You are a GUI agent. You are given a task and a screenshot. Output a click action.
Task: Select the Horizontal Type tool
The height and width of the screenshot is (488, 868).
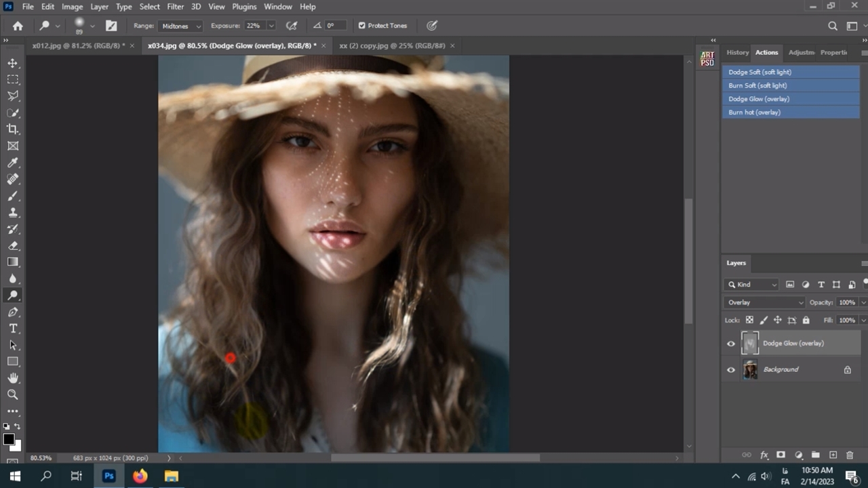coord(13,329)
